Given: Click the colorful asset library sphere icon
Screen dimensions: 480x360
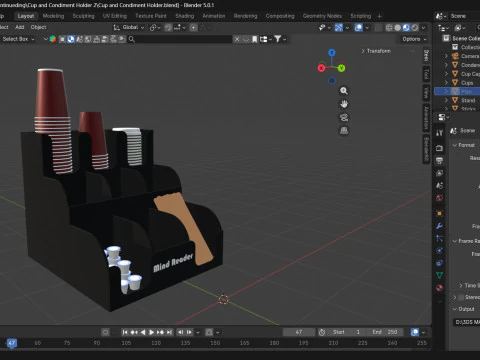Looking at the screenshot, I should 53,39.
